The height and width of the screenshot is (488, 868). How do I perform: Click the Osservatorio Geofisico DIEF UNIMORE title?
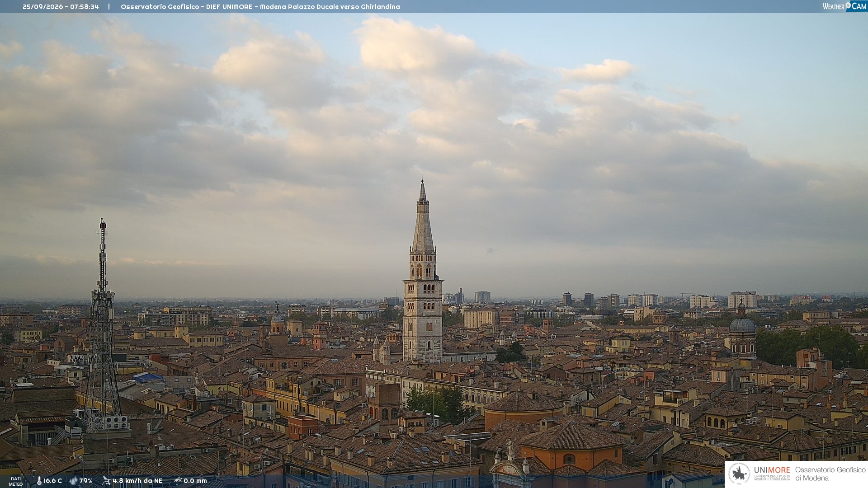click(260, 7)
